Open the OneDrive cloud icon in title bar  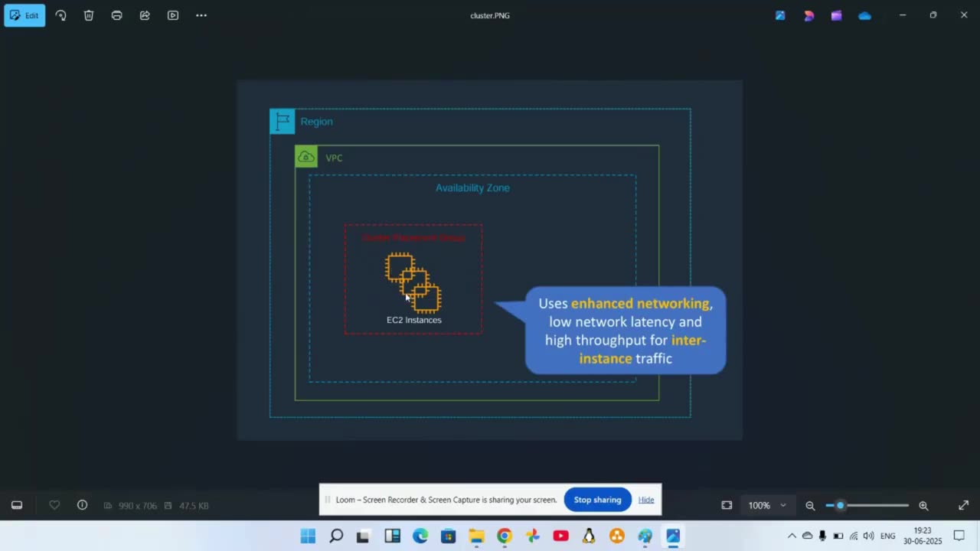(864, 15)
